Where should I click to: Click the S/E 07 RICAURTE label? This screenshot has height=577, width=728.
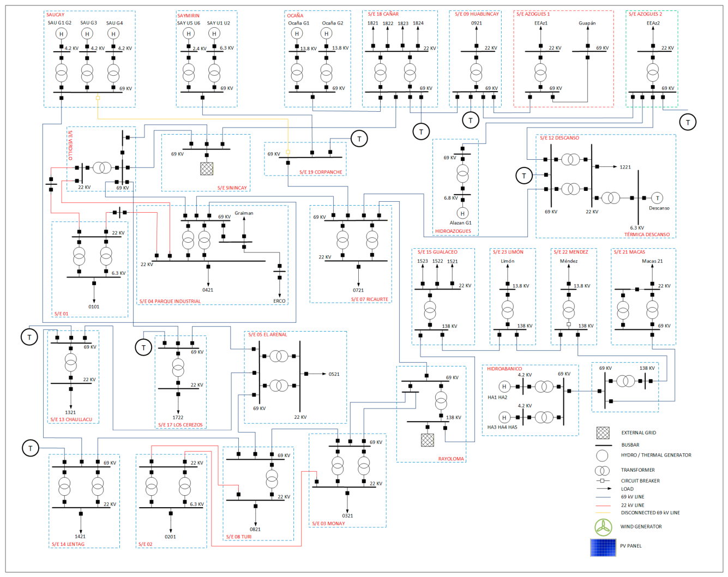pos(370,299)
